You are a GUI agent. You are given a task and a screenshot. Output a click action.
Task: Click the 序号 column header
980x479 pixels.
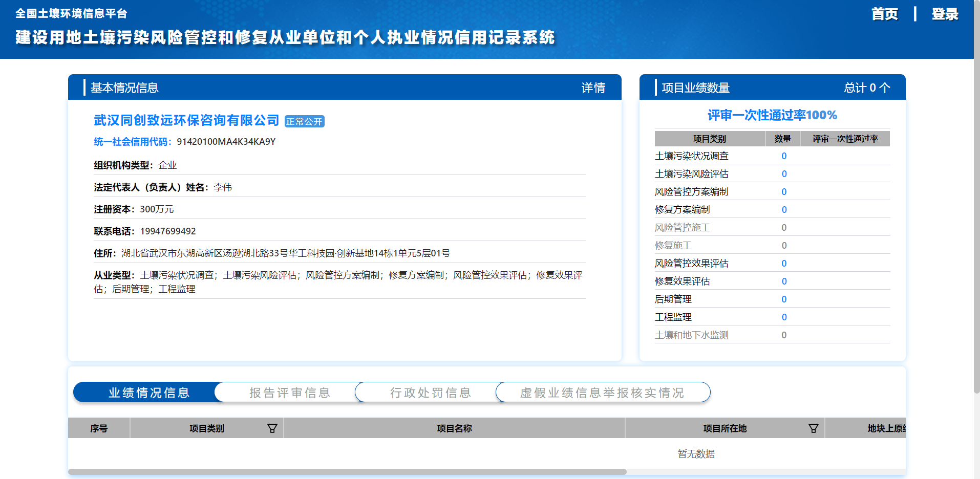(99, 428)
